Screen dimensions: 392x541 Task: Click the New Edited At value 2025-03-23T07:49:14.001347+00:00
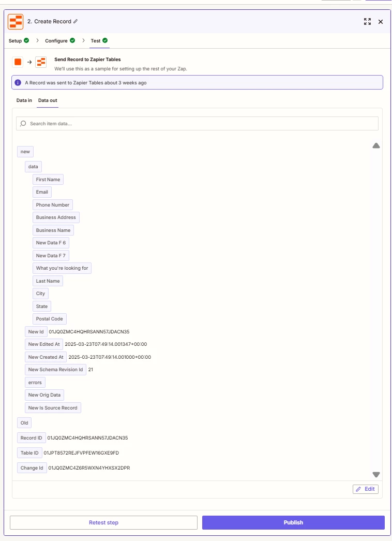click(106, 344)
